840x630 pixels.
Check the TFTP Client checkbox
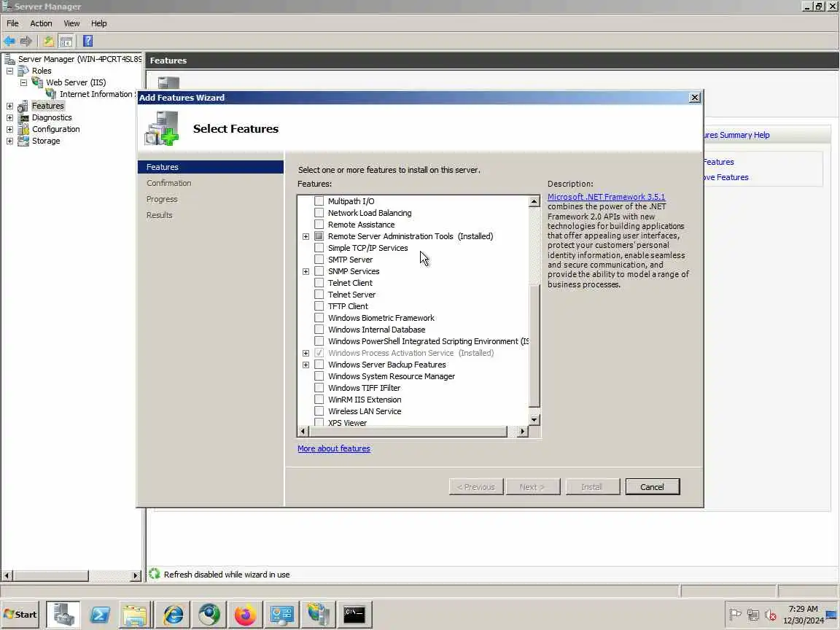click(x=319, y=306)
